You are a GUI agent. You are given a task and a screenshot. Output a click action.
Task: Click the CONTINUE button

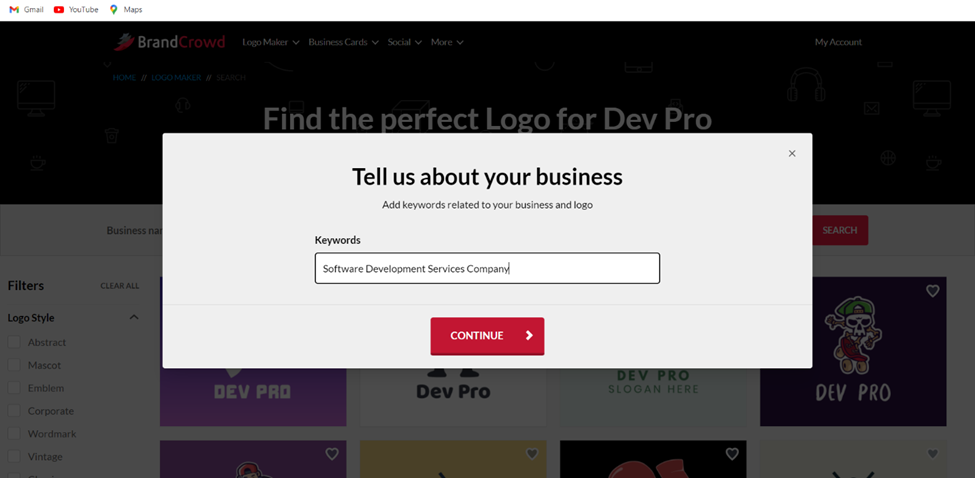click(487, 336)
